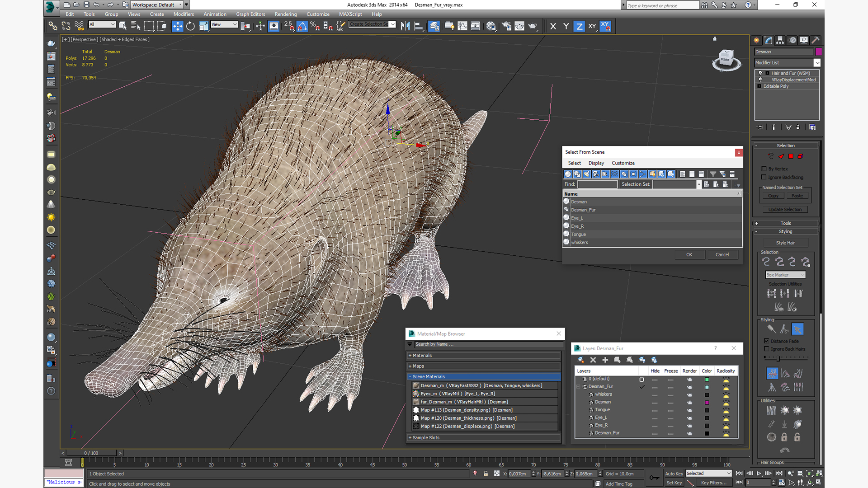Open the selection filter All dropdown
Image resolution: width=868 pixels, height=488 pixels.
[x=102, y=24]
